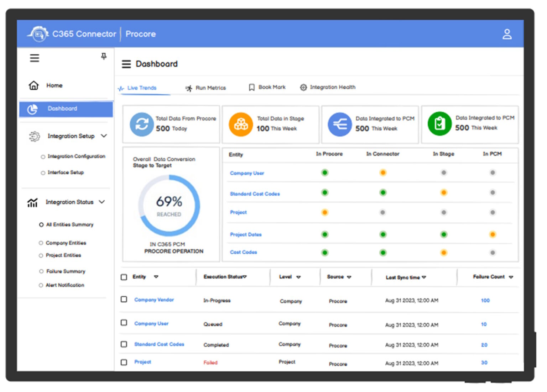Screen dimensions: 547x392
Task: Expand the Integration Status section
Action: click(x=102, y=202)
